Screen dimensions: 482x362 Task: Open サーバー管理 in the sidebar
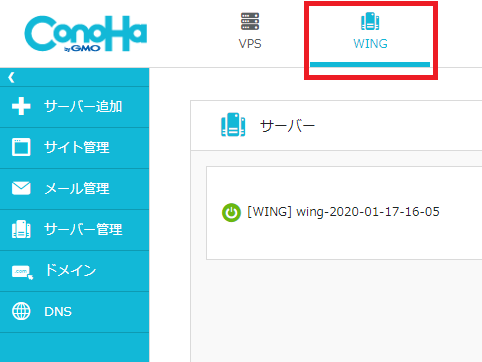click(74, 230)
